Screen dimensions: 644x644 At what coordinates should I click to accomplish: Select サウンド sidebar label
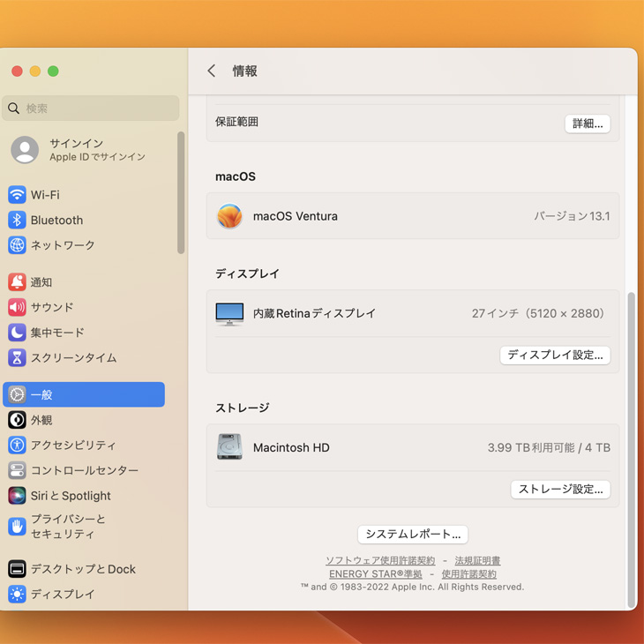pyautogui.click(x=52, y=307)
